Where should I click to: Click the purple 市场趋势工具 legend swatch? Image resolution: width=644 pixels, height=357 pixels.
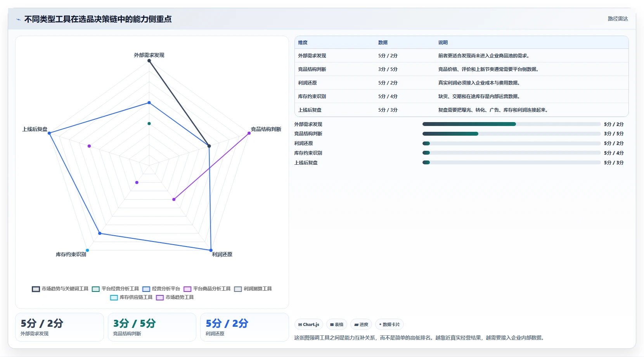click(x=160, y=298)
